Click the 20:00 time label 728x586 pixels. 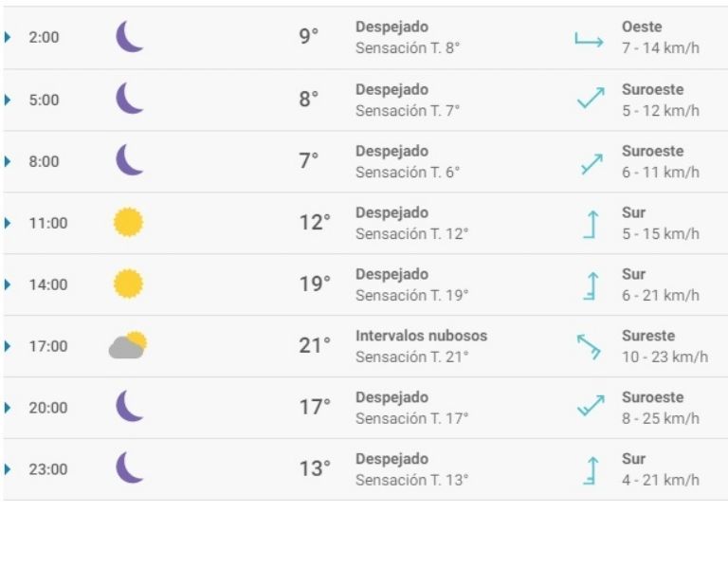(x=47, y=408)
